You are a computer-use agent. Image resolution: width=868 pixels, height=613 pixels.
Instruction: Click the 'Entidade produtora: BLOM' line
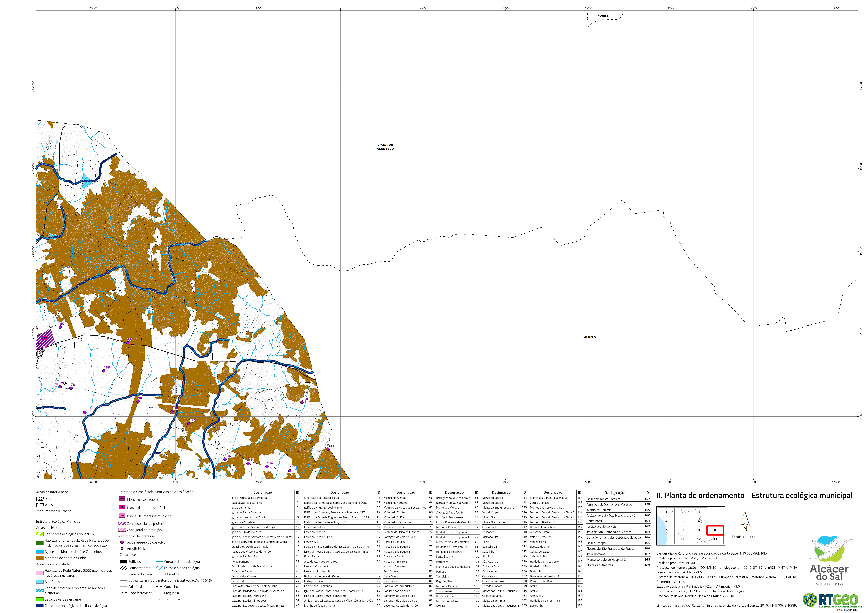pyautogui.click(x=676, y=563)
